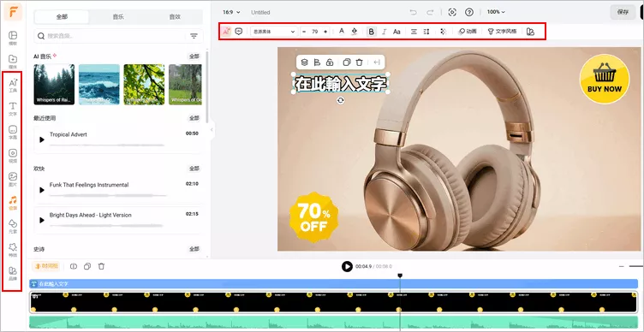Open the 视频 video panel in sidebar
The image size is (644, 332).
[13, 156]
